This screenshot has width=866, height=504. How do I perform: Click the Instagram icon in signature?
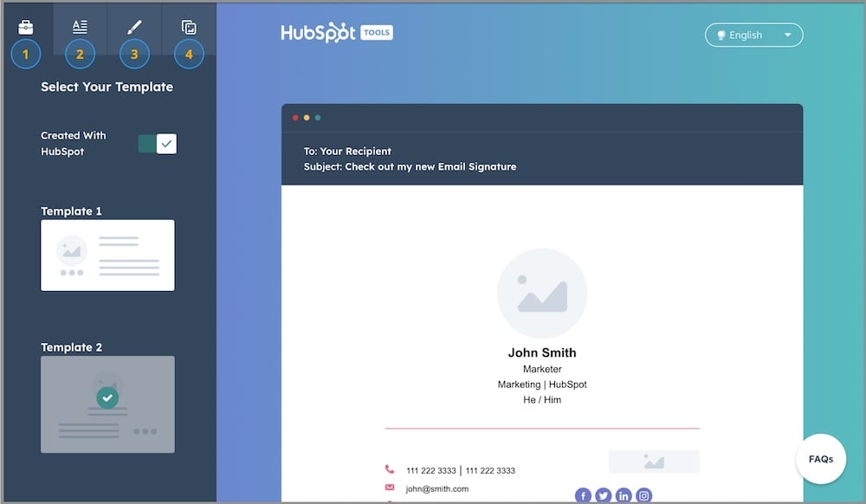[x=643, y=496]
